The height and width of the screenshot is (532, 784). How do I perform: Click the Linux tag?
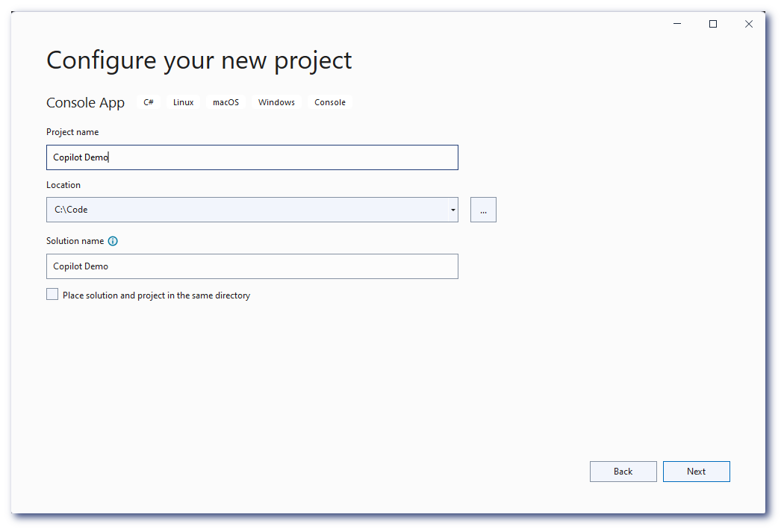tap(183, 102)
